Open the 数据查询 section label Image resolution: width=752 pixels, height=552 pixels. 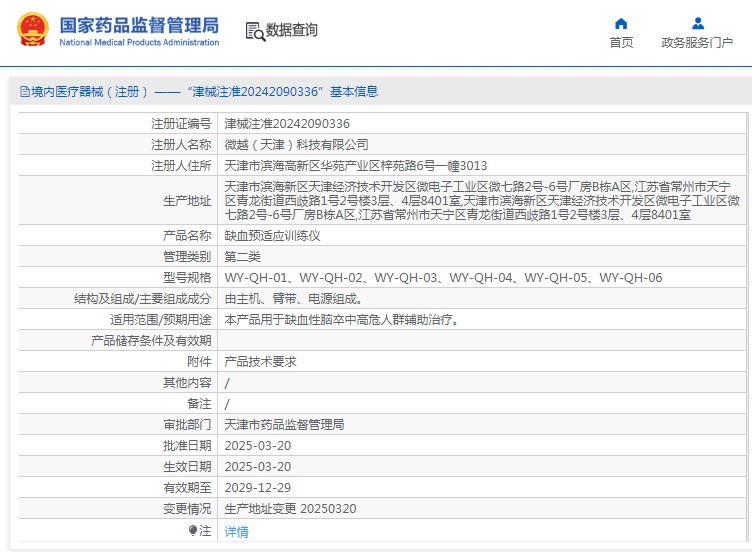292,31
